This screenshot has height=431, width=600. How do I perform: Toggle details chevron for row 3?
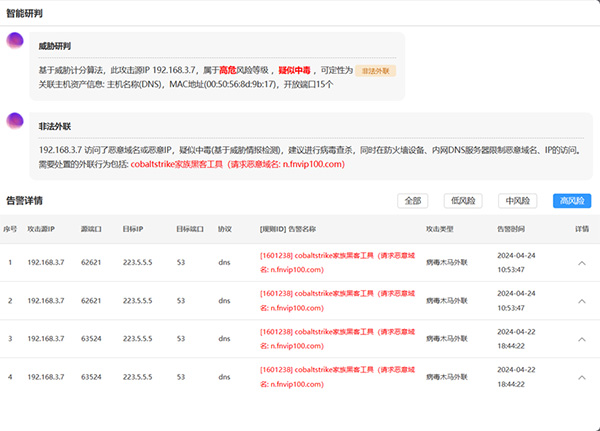point(582,339)
